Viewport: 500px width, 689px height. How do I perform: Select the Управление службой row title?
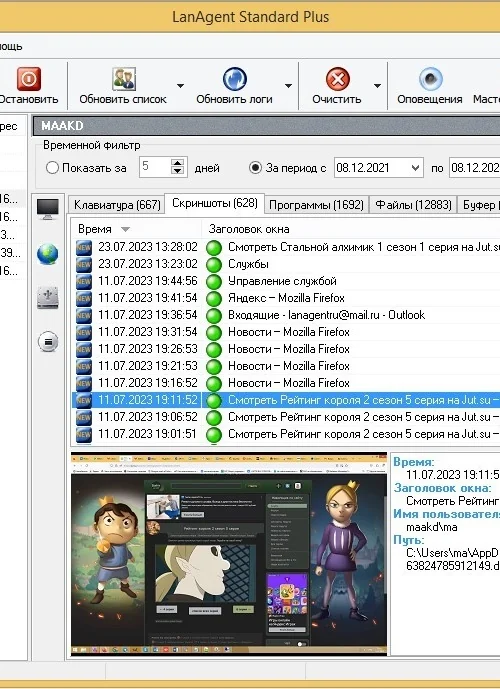tap(282, 281)
